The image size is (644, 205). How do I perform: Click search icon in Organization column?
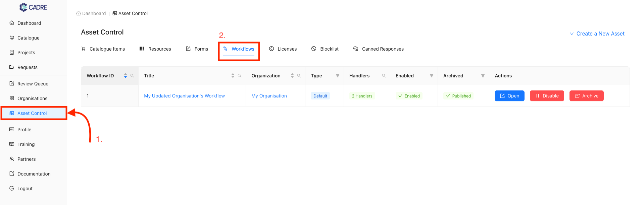click(299, 76)
